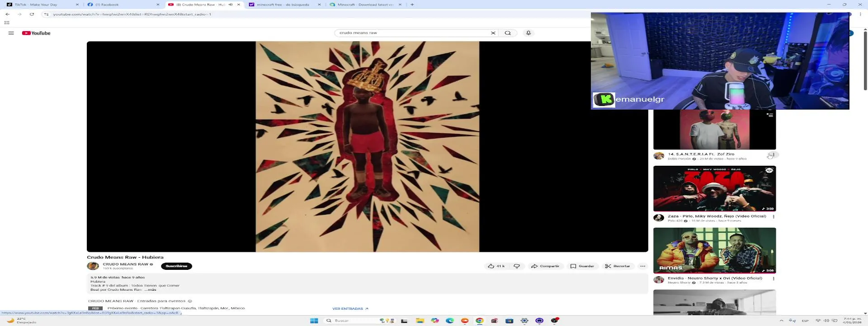Open more actions menu beside Recortar
The image size is (868, 326).
tap(642, 266)
